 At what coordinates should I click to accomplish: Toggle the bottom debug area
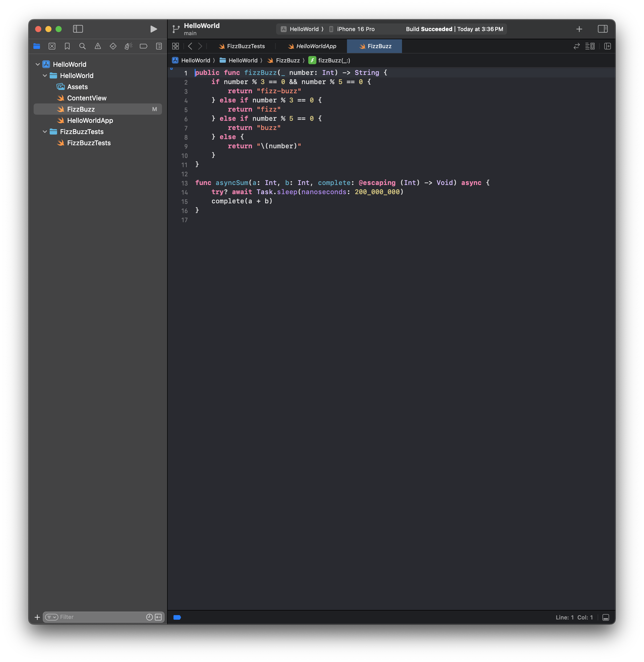(606, 617)
